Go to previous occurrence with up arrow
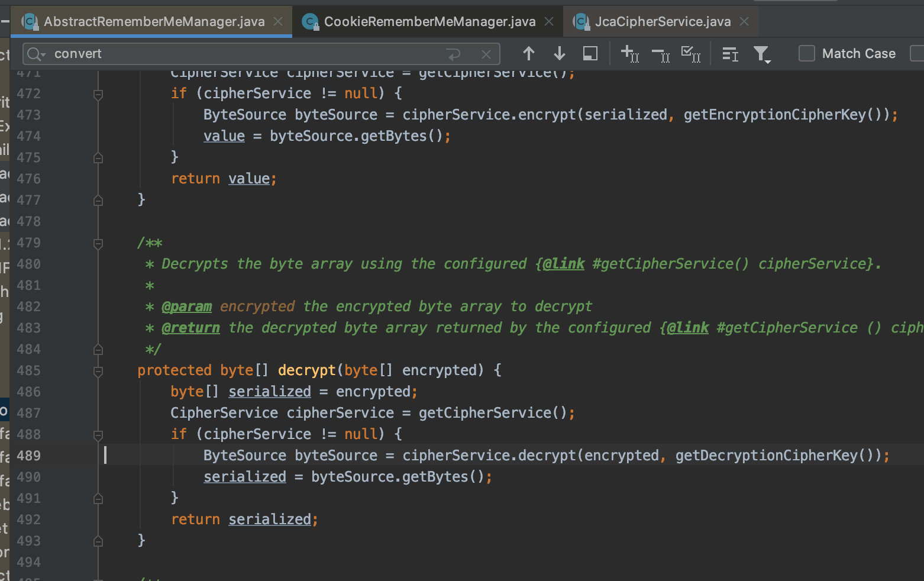Screen dimensions: 924x581 pos(529,54)
